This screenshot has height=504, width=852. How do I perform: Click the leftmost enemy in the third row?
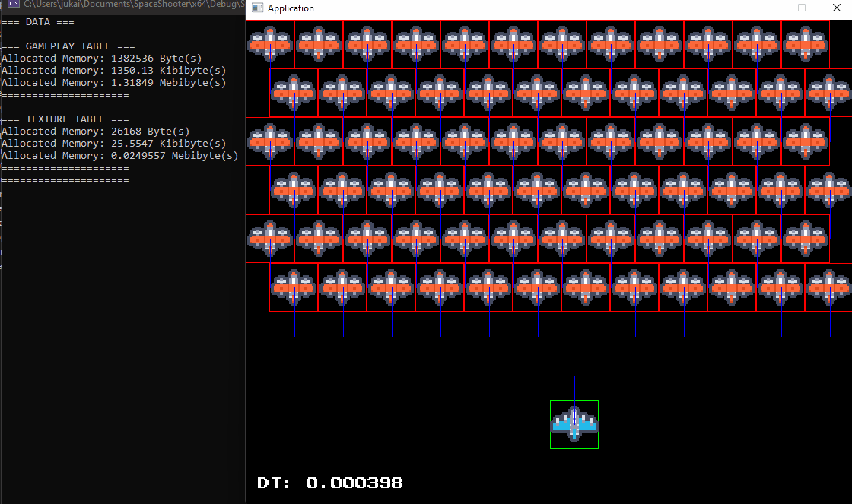click(270, 141)
